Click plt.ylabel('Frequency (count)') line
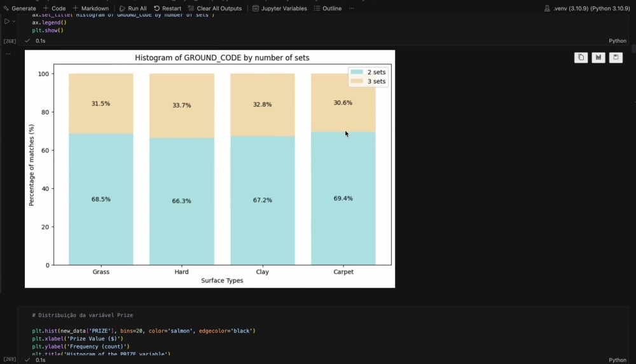Image resolution: width=636 pixels, height=364 pixels. coord(81,347)
